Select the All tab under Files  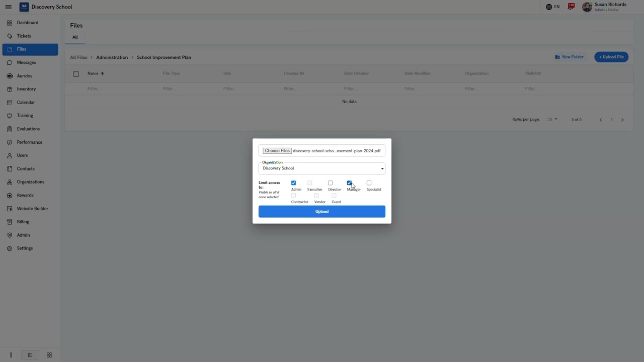(75, 37)
